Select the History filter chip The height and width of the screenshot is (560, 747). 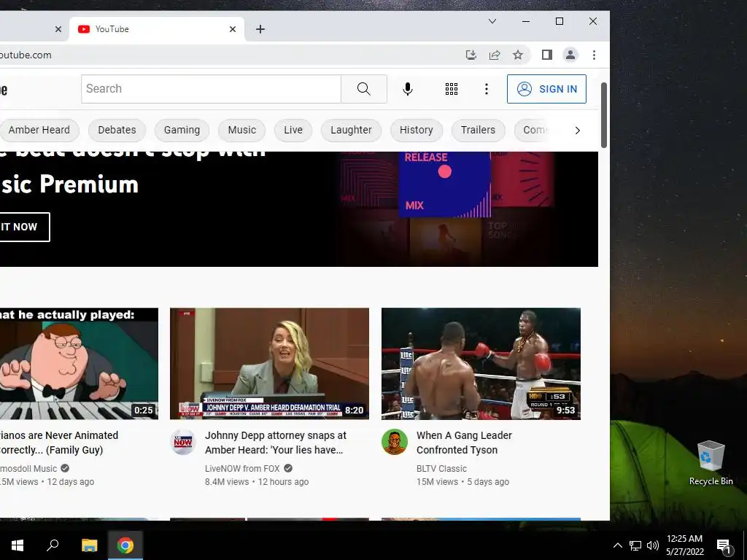pos(416,130)
